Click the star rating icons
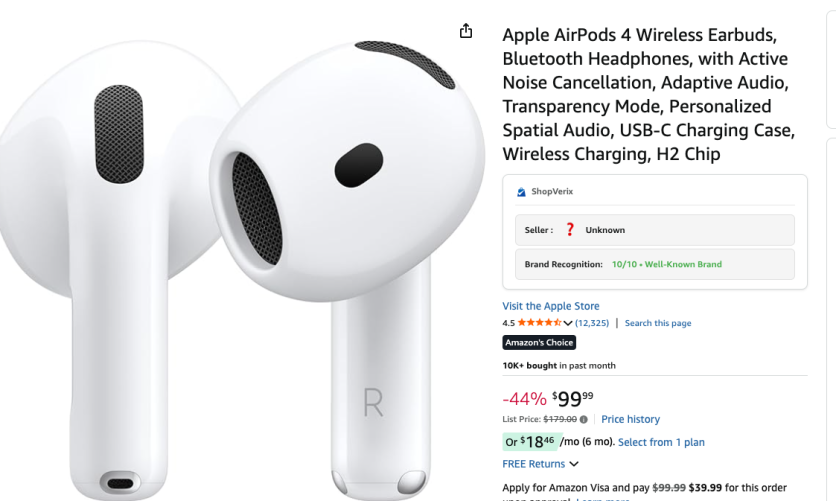 539,322
